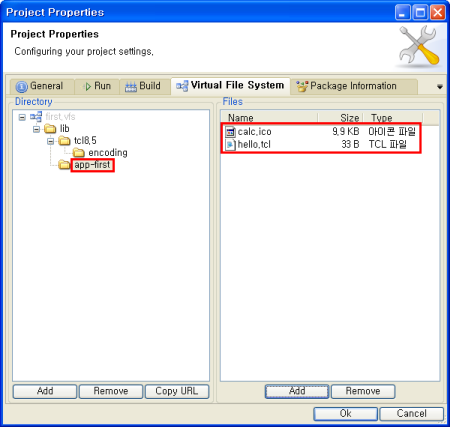Screen dimensions: 450x427
Task: Sort files by Type column header
Action: pos(393,118)
